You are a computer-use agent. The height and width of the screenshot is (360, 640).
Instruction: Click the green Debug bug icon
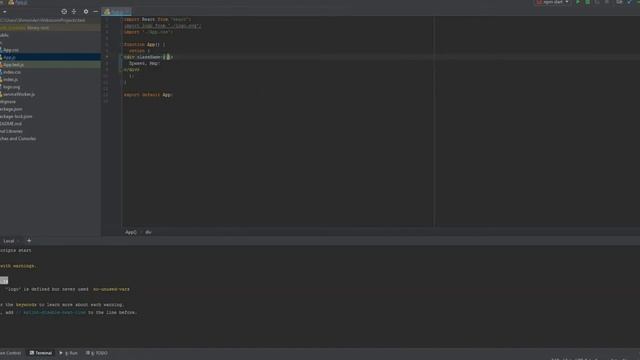588,2
